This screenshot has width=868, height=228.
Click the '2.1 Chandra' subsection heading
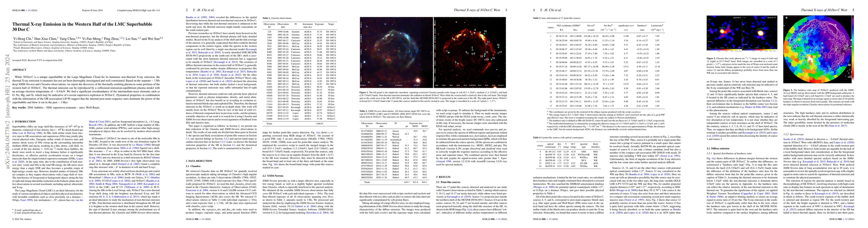(x=193, y=166)
